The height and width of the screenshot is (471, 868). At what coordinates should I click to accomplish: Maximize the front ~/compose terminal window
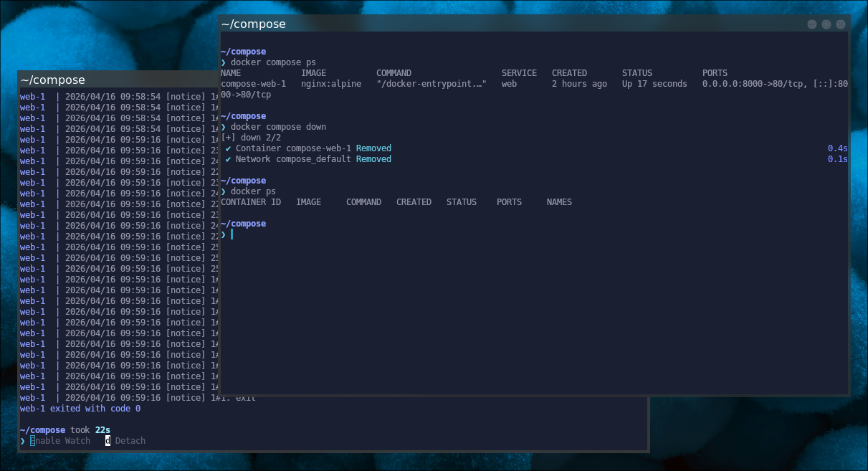(826, 24)
